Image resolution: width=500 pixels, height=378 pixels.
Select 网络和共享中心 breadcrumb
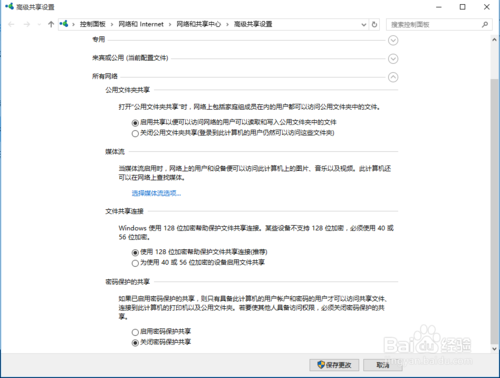click(199, 24)
